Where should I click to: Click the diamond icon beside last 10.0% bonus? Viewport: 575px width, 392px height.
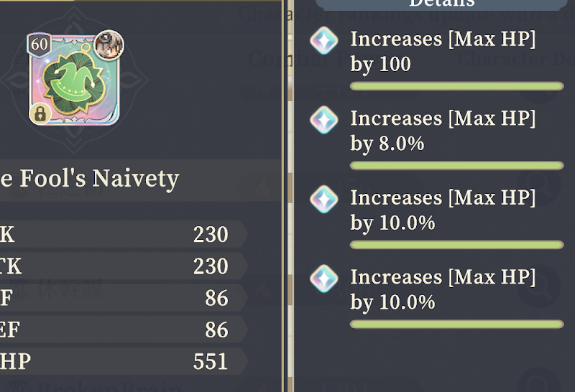click(324, 278)
